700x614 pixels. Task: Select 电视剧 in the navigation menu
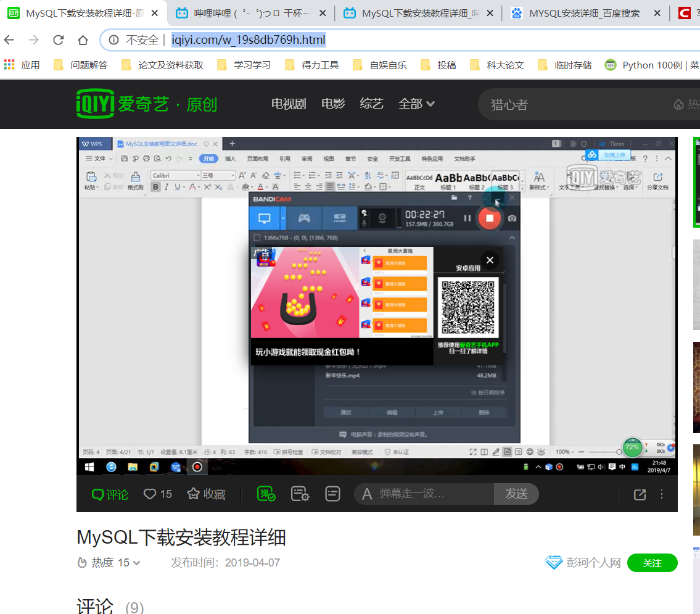pyautogui.click(x=288, y=104)
